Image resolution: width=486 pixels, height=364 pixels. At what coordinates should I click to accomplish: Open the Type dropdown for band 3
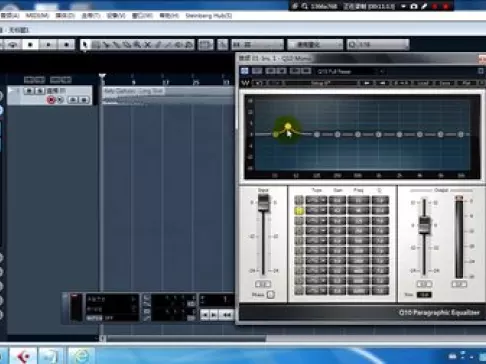point(316,220)
